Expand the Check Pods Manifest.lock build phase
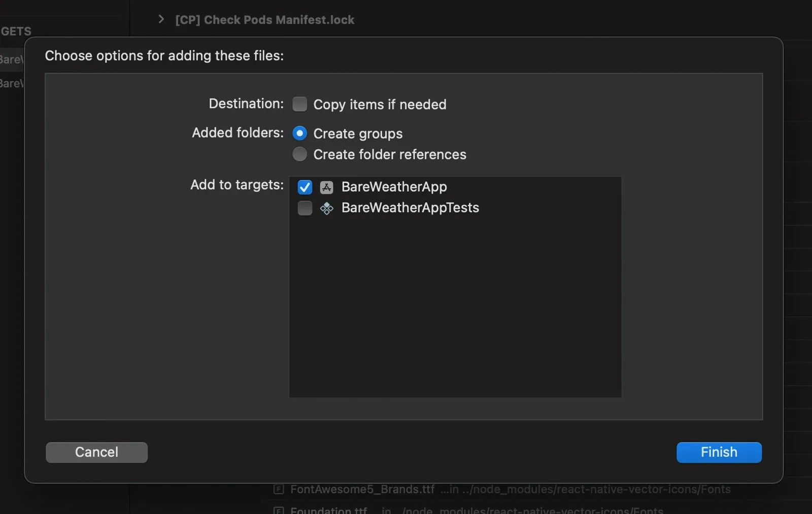Screen dimensions: 812x514 161,19
